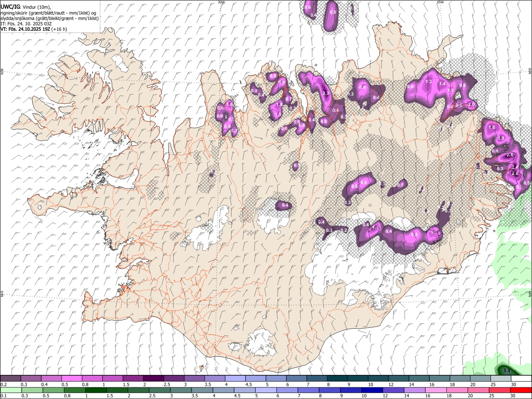Select snow legend swatch between 0.5 and 0.8
This screenshot has width=532, height=399.
coord(71,379)
